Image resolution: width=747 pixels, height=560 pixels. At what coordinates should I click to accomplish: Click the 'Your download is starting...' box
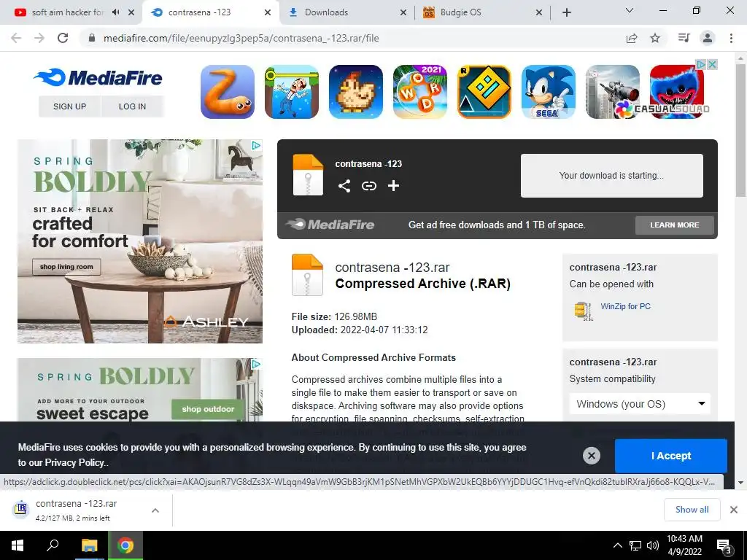pos(612,175)
